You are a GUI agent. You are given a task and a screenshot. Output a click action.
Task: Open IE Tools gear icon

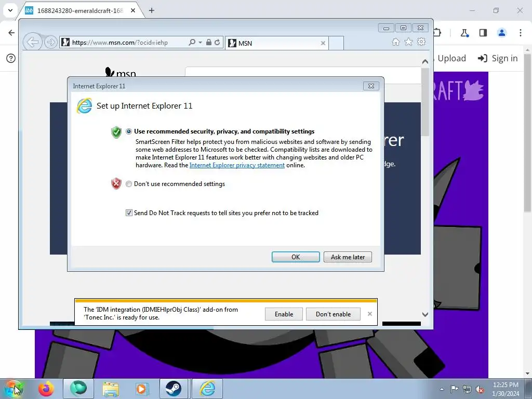pyautogui.click(x=421, y=42)
